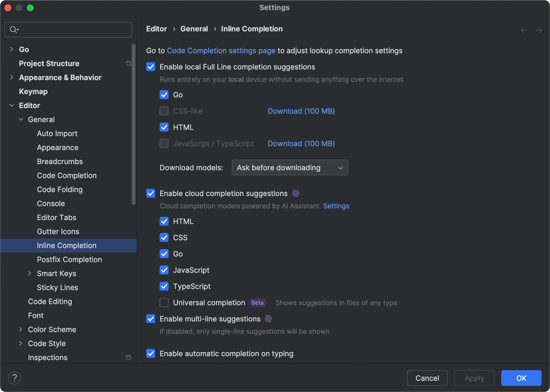This screenshot has width=550, height=392.
Task: Select Postfix Completion in sidebar
Action: pyautogui.click(x=69, y=259)
